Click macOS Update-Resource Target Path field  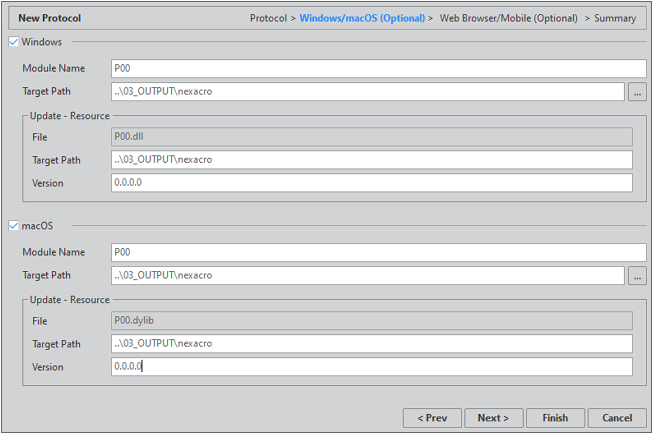click(371, 344)
